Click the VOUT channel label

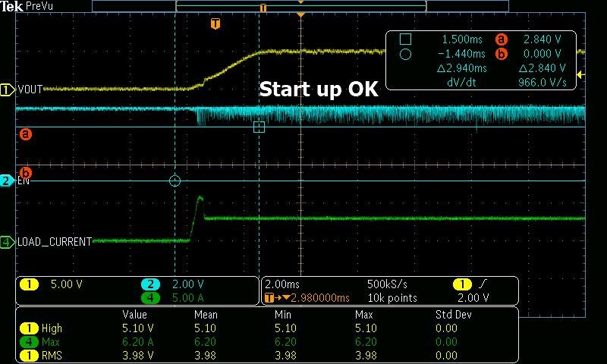click(x=30, y=89)
